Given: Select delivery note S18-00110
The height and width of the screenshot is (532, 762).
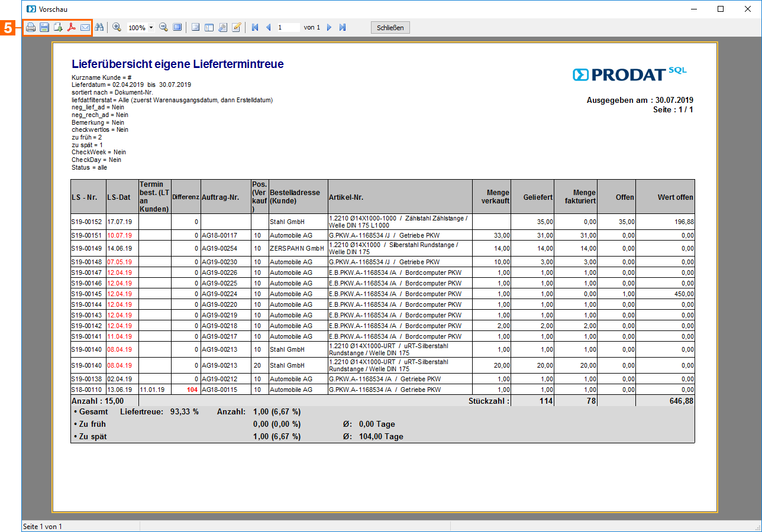Looking at the screenshot, I should point(87,390).
